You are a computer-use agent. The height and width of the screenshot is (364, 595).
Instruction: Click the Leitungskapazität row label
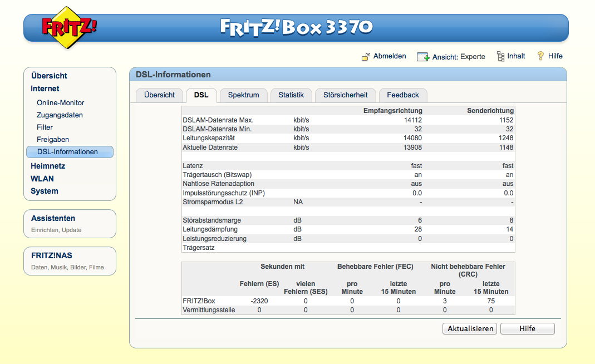coord(209,138)
